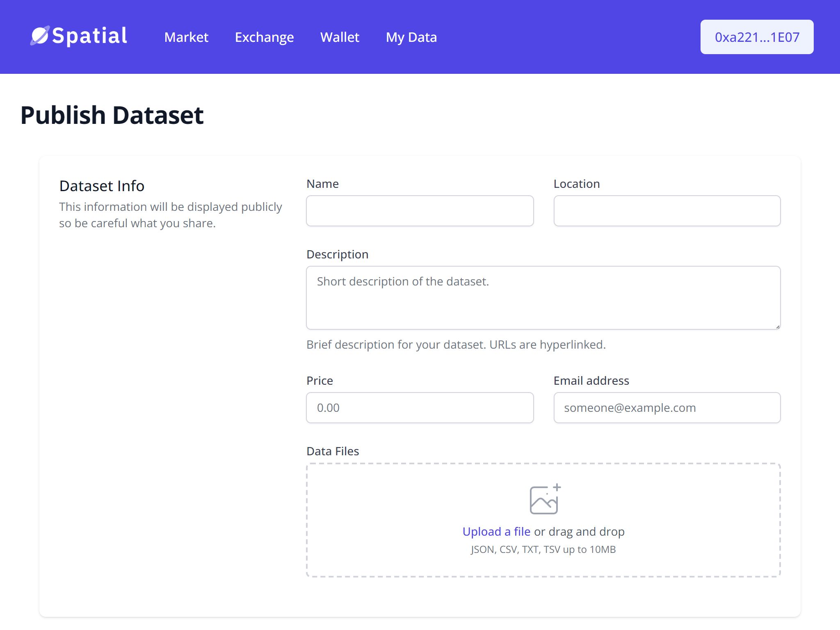Open the Market nav item

(186, 37)
